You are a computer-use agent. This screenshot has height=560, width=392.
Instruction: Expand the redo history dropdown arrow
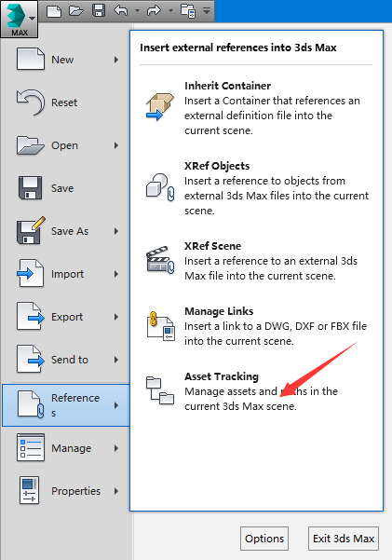(x=170, y=10)
